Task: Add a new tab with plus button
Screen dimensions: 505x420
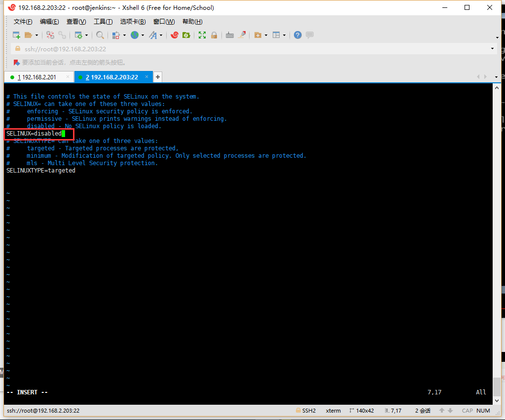Action: (x=158, y=77)
